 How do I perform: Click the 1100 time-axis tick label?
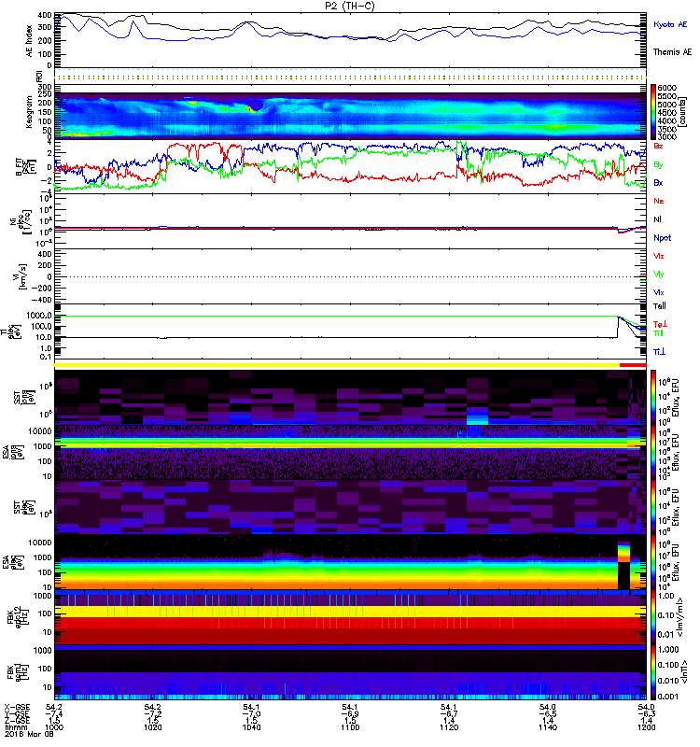point(350,727)
